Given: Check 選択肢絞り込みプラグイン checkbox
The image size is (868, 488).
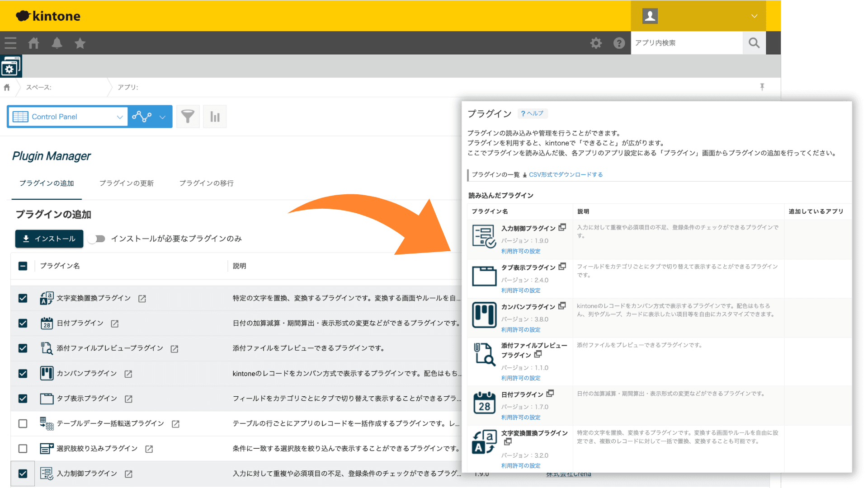Looking at the screenshot, I should point(23,449).
